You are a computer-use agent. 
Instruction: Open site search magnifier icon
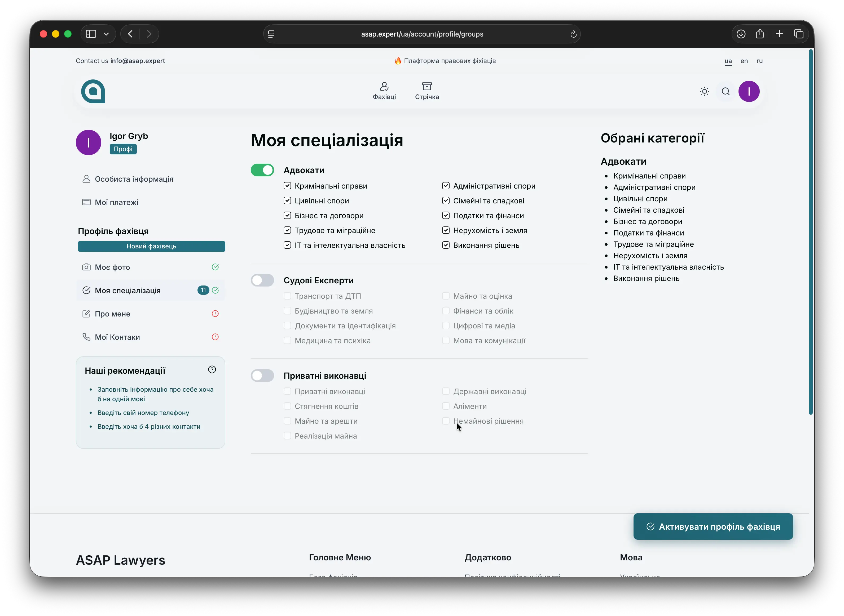click(725, 91)
